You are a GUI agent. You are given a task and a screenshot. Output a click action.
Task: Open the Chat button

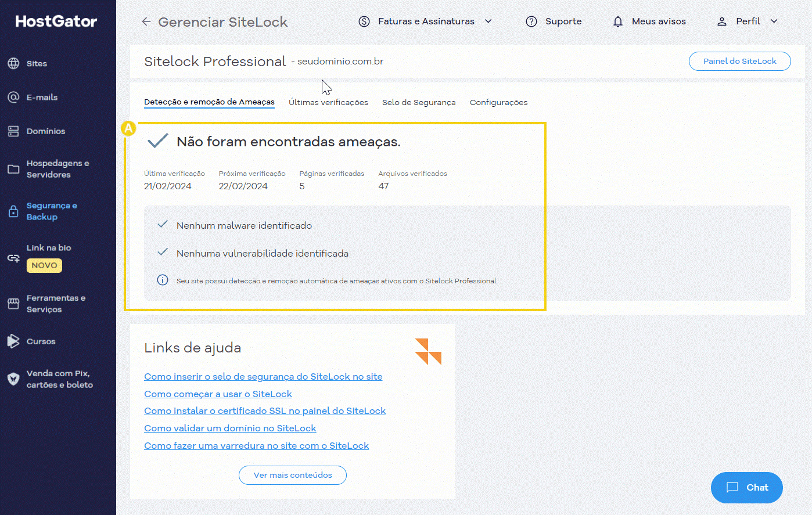[747, 488]
